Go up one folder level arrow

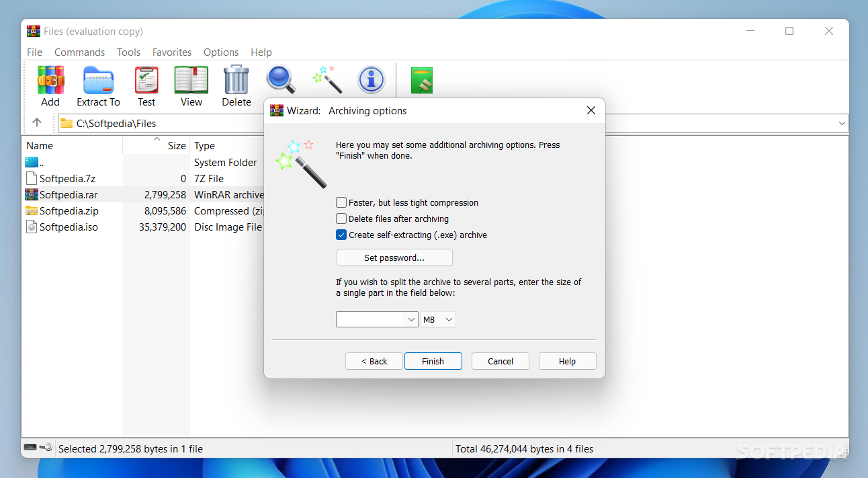[x=37, y=123]
